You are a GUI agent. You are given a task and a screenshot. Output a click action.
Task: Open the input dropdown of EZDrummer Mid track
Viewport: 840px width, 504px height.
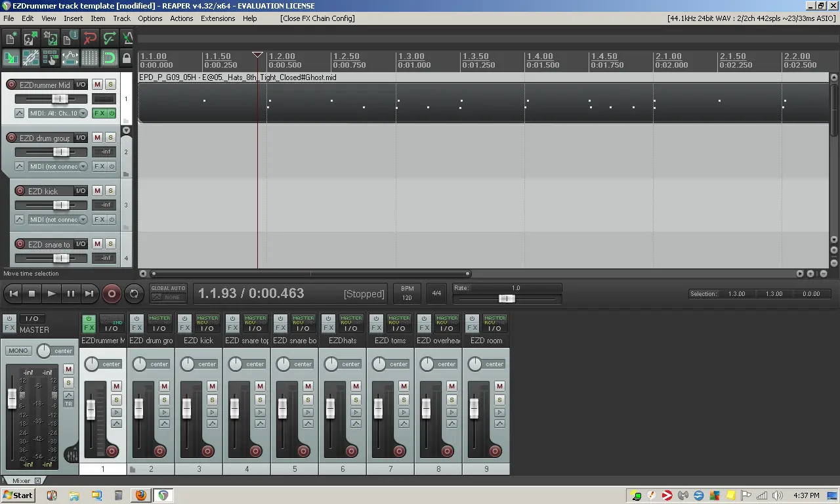point(58,114)
